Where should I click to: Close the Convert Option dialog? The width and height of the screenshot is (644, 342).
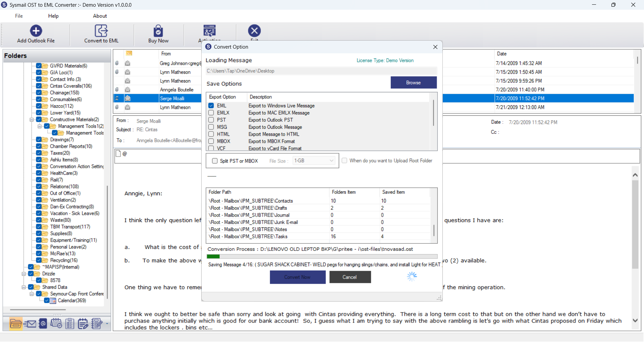click(x=435, y=47)
